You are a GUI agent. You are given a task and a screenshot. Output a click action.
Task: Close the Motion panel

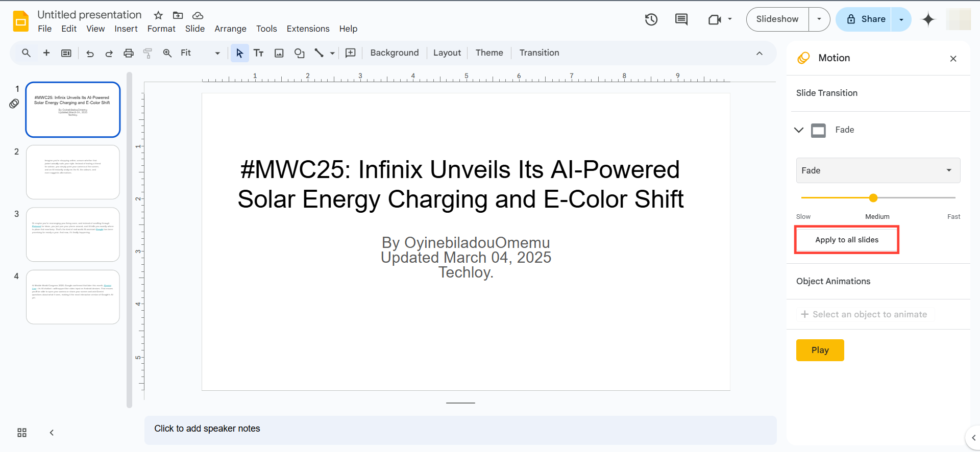click(953, 59)
